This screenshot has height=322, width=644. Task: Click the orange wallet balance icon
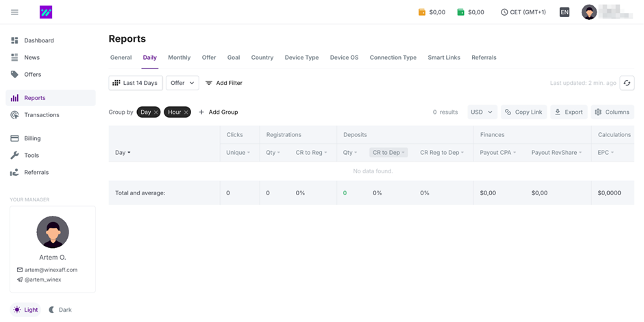tap(422, 12)
